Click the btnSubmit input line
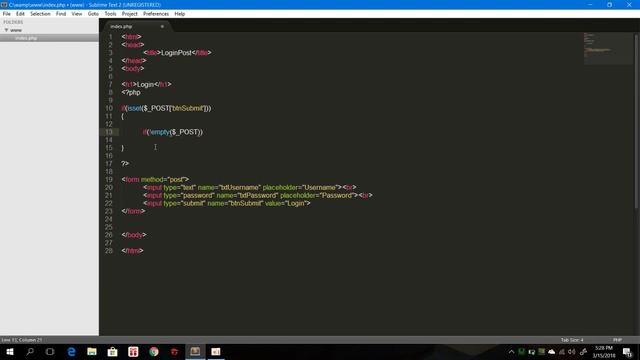 click(x=227, y=203)
